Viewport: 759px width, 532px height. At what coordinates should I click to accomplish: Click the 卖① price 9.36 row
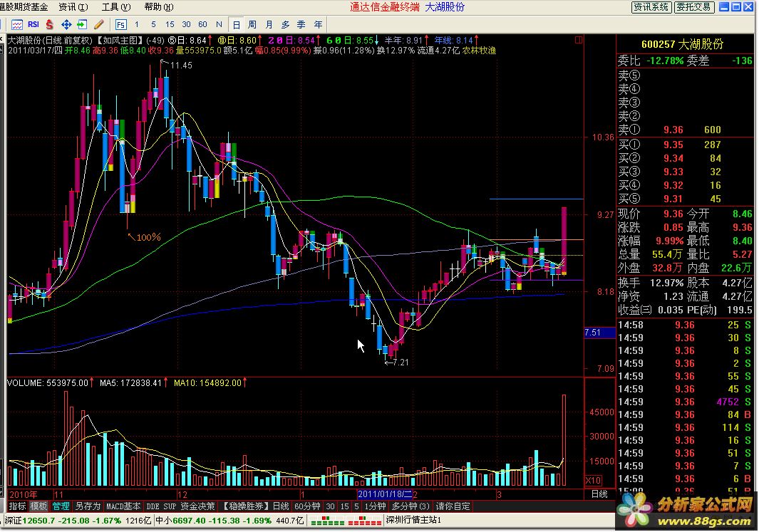[686, 130]
